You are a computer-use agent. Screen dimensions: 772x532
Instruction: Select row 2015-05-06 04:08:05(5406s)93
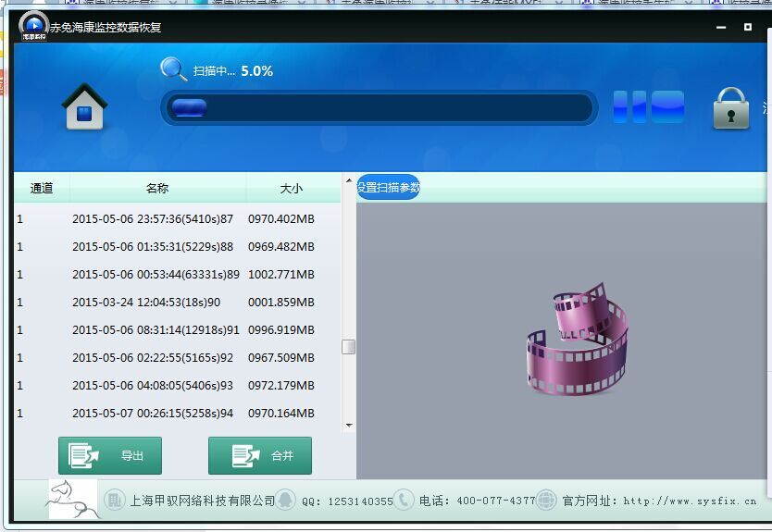pyautogui.click(x=177, y=385)
